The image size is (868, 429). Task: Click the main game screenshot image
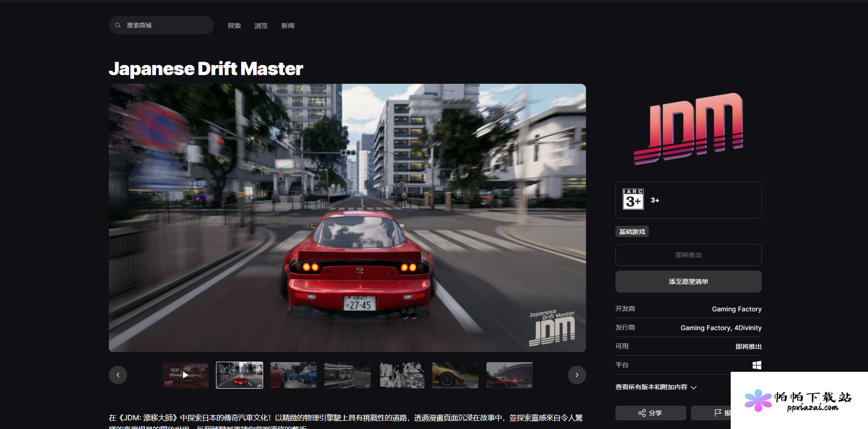(347, 218)
